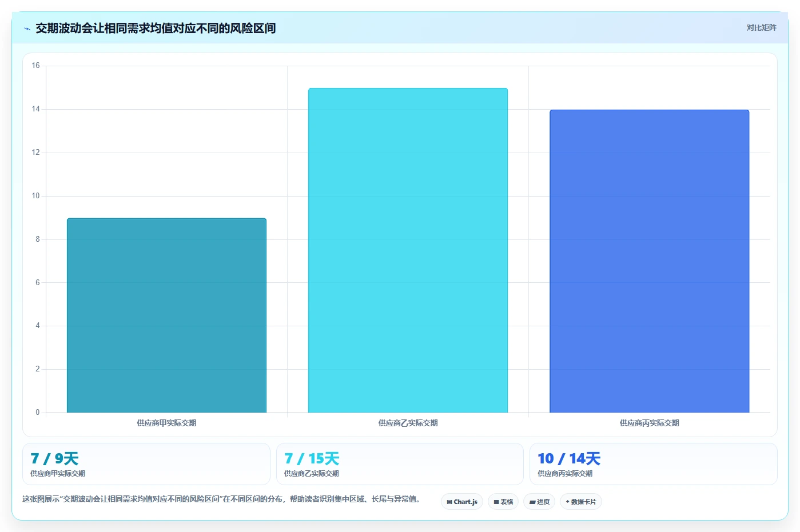Click y-axis tick label 4

[x=38, y=326]
